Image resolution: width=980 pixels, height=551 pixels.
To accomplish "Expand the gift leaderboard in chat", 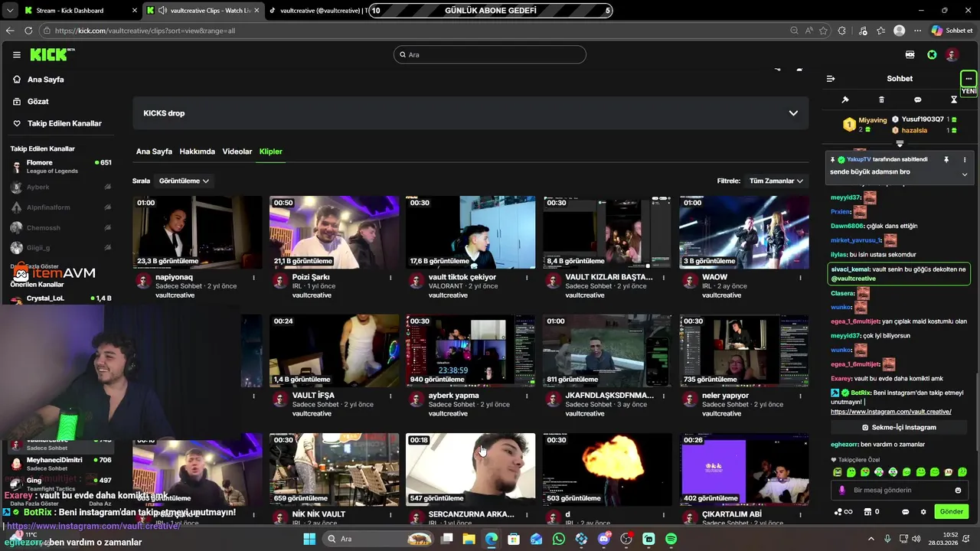I will (x=900, y=143).
